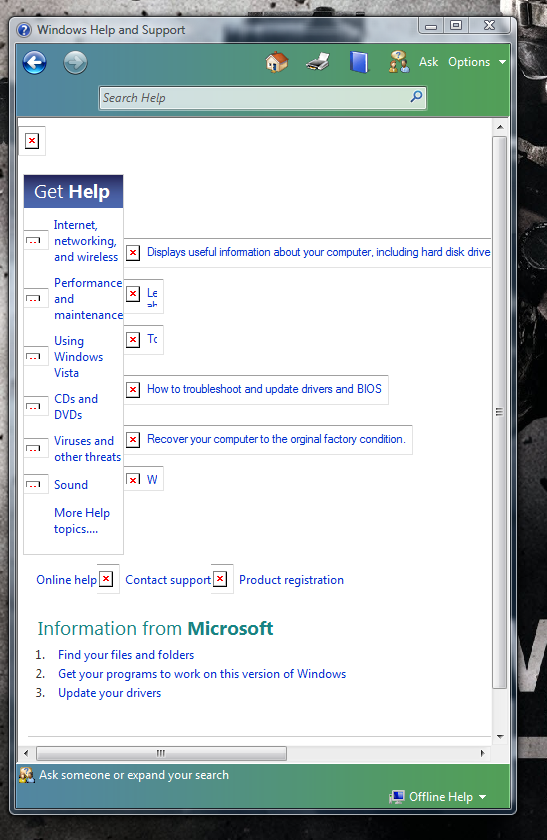This screenshot has width=547, height=840.
Task: Click the scroll left arrow
Action: (x=26, y=753)
